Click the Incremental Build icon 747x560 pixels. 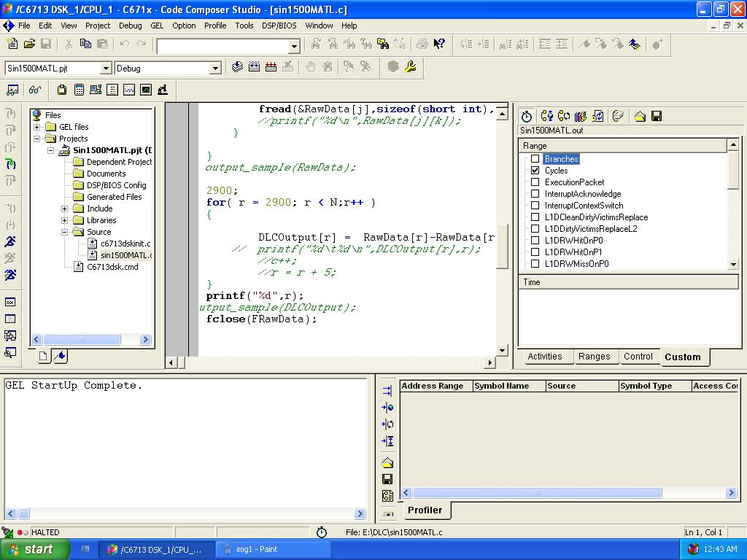click(x=255, y=67)
